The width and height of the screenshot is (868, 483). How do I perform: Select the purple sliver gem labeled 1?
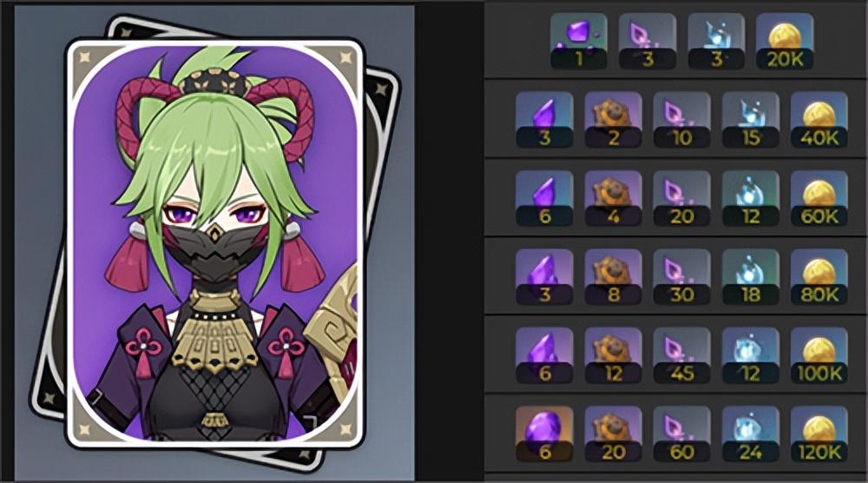point(578,41)
